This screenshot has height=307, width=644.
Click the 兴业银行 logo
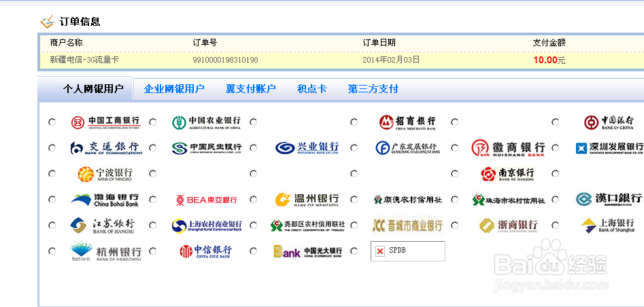coord(307,148)
